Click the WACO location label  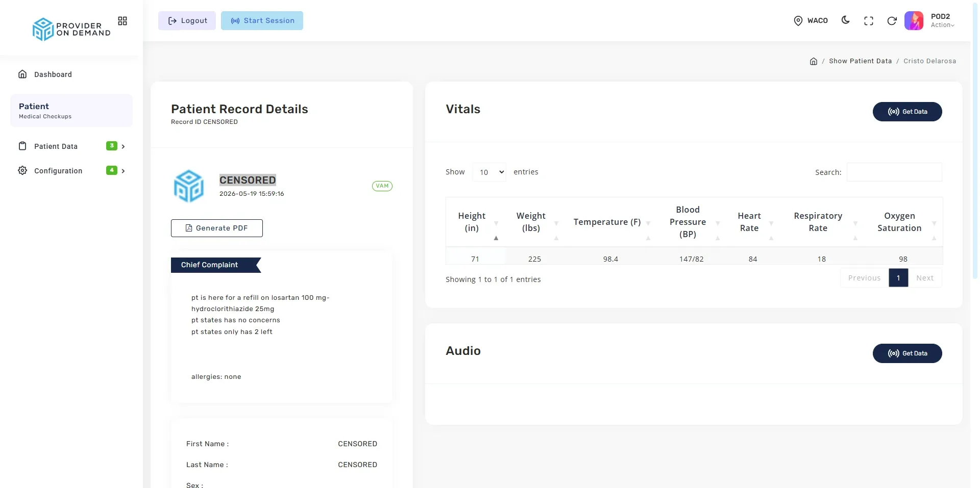[x=817, y=21]
